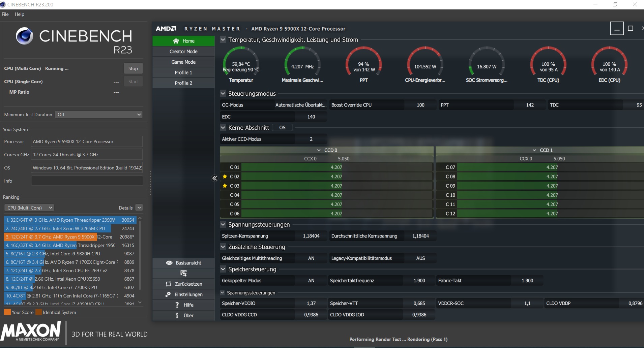The image size is (644, 348).
Task: Select the Threadripper 2990W ranking row
Action: (x=70, y=220)
